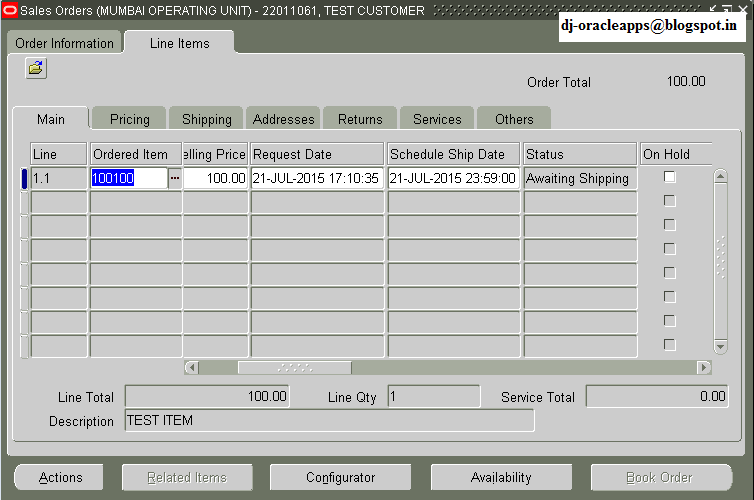Toggle On Hold checkbox for line 1.1
Screen dimensions: 754x500
click(x=669, y=177)
